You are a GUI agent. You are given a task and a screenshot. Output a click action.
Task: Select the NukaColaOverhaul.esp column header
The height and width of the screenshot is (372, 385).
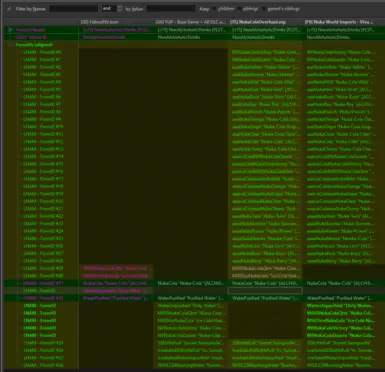click(266, 22)
